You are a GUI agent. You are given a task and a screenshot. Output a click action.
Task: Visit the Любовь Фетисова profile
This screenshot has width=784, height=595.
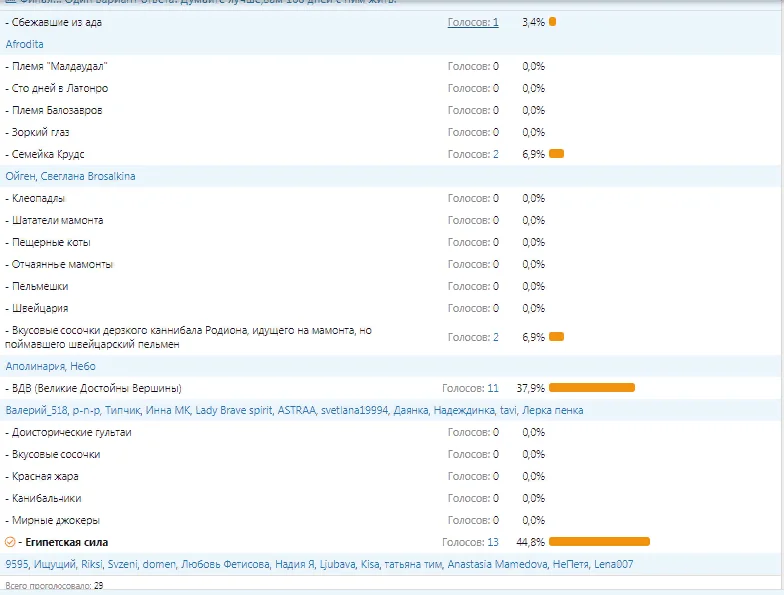(226, 565)
